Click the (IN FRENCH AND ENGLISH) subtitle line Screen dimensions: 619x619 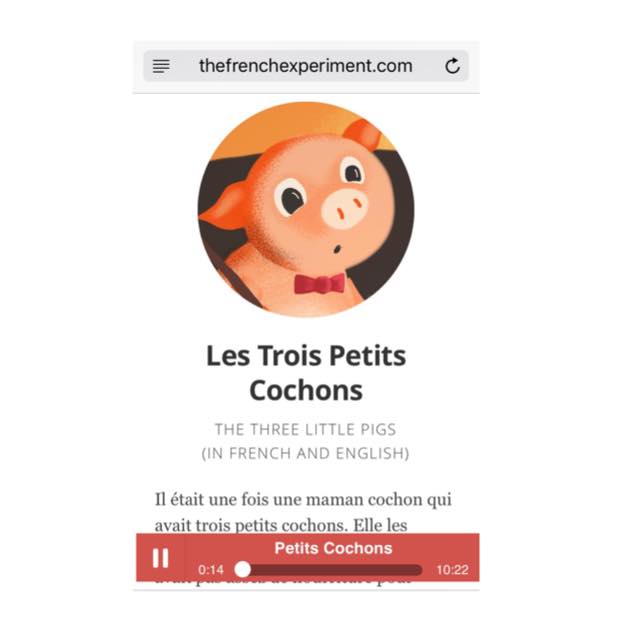306,453
